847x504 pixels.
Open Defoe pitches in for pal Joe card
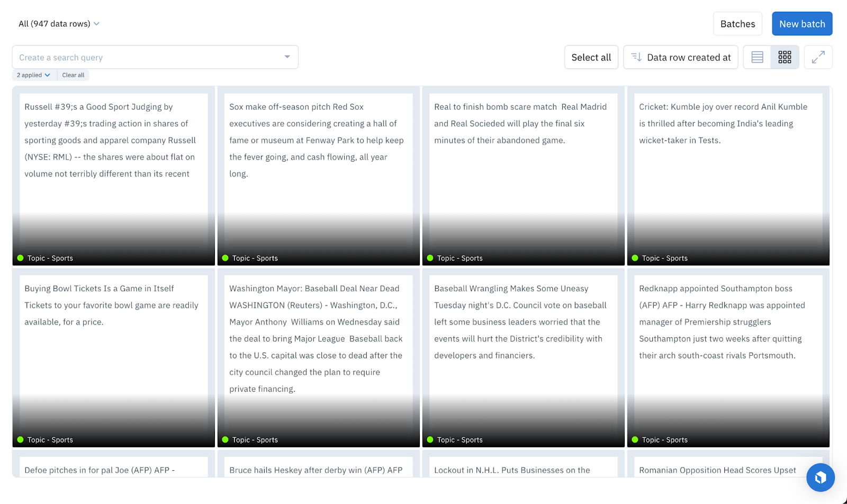pyautogui.click(x=114, y=464)
